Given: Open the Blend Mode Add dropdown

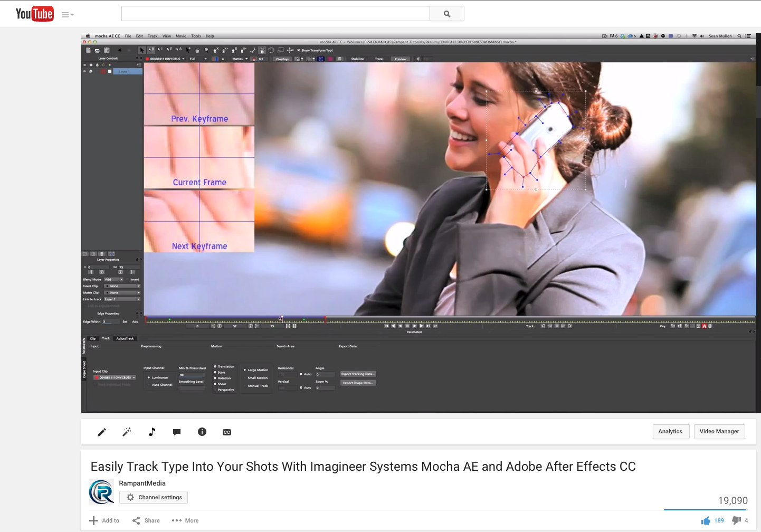Looking at the screenshot, I should tap(113, 280).
